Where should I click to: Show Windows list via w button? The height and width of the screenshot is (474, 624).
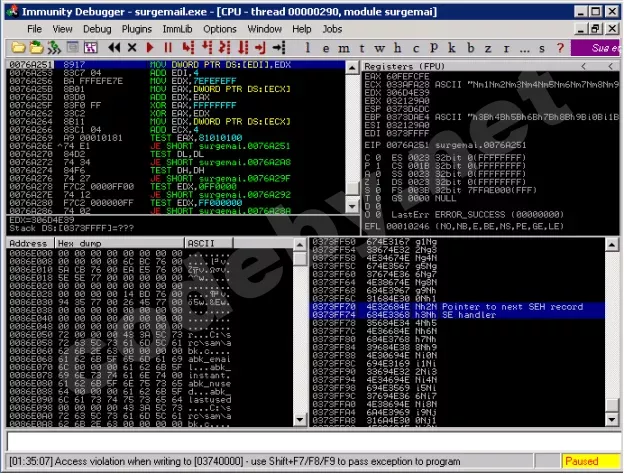(x=379, y=49)
